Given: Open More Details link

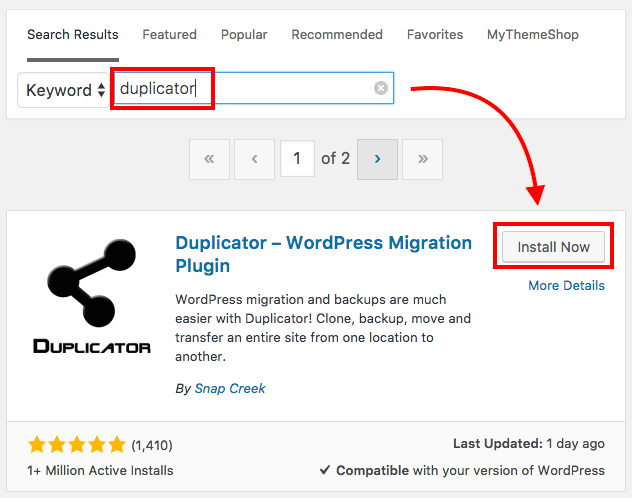Looking at the screenshot, I should [566, 285].
